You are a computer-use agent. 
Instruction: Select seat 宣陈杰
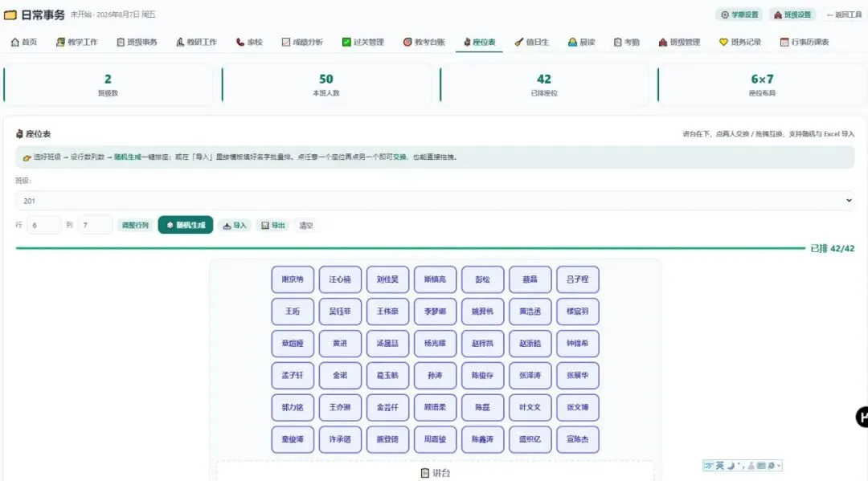click(577, 439)
